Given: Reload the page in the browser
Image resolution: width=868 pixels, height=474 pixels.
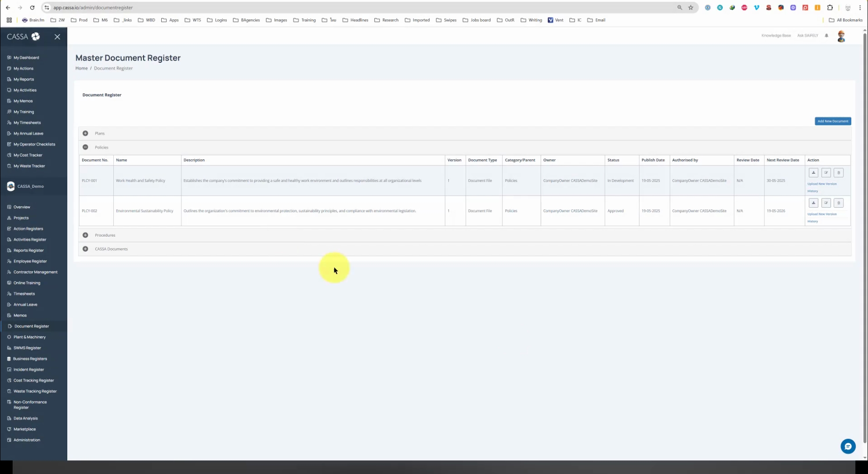Looking at the screenshot, I should click(32, 7).
